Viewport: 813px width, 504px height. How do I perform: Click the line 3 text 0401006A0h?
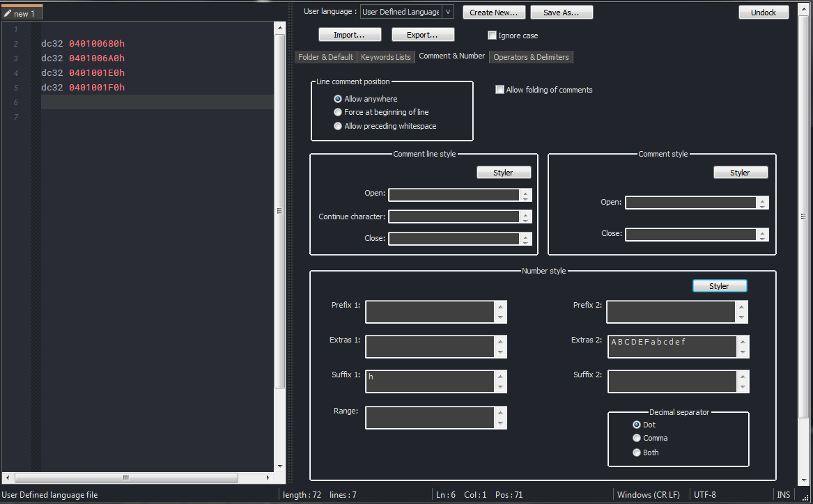97,58
